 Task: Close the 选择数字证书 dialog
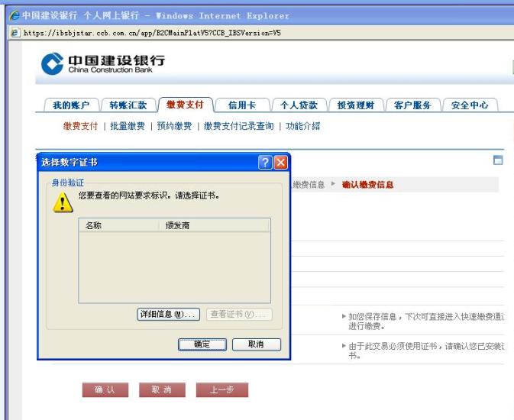(x=280, y=163)
